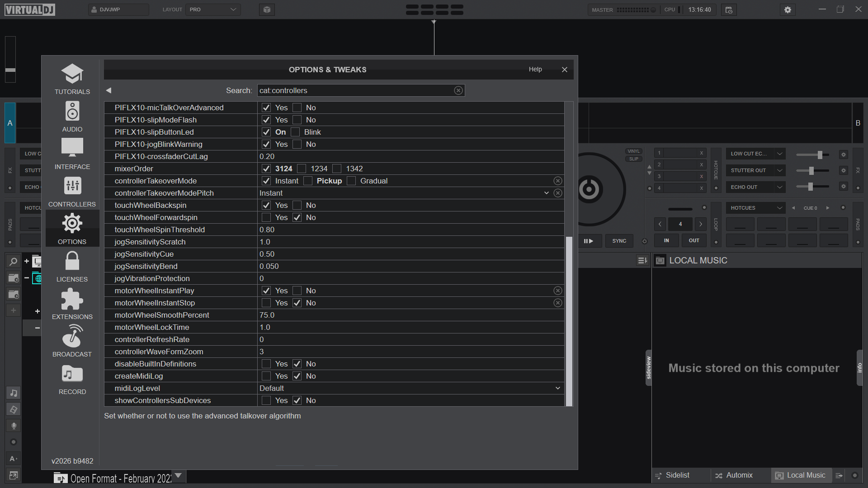Screen dimensions: 868x488
Task: Go back with the arrow beside Search
Action: tap(108, 90)
